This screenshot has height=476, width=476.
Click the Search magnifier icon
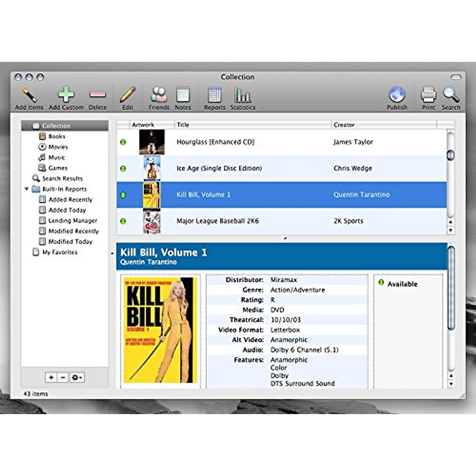click(451, 95)
